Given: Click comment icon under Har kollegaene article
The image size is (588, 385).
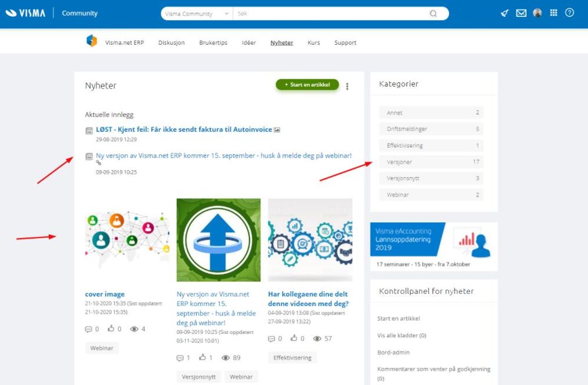Looking at the screenshot, I should tap(271, 339).
